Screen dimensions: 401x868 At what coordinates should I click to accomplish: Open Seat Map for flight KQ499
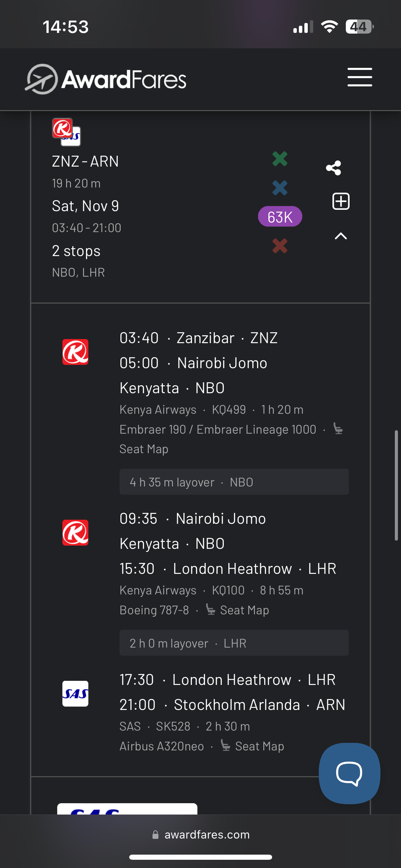(144, 449)
